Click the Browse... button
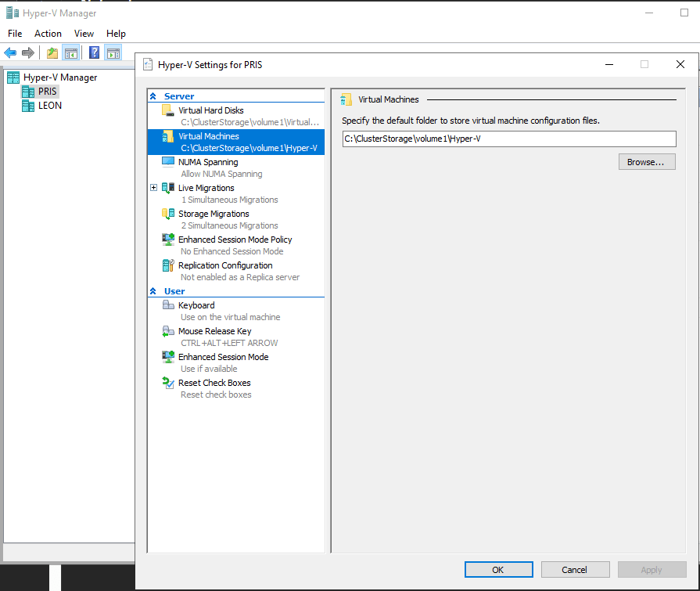 (646, 162)
